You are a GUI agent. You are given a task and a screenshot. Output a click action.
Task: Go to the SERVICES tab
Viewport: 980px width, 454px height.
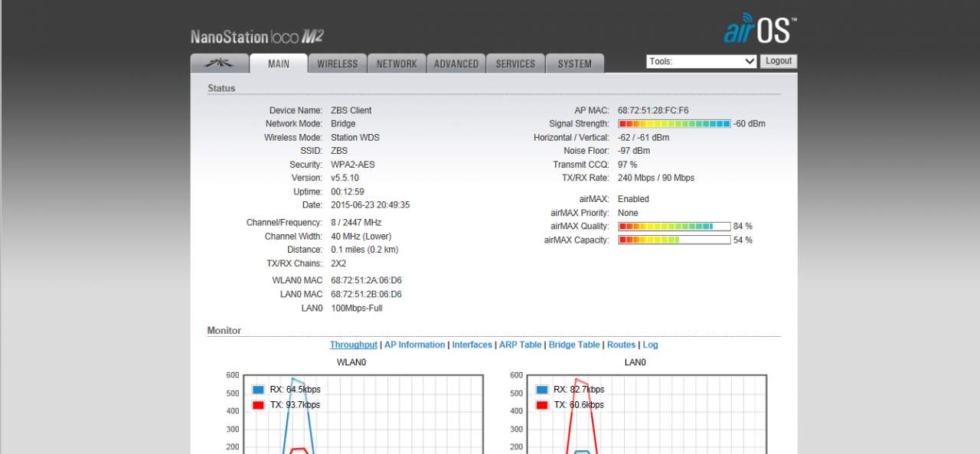point(515,64)
